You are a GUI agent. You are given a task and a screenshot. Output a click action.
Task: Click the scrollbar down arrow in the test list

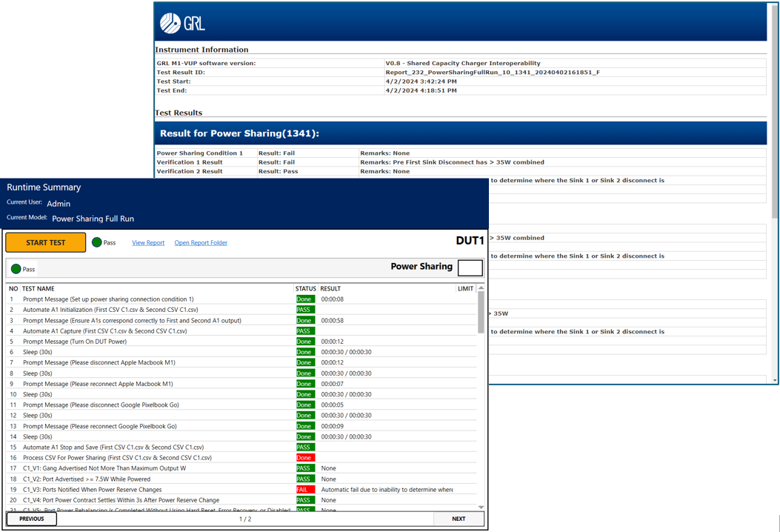(482, 506)
